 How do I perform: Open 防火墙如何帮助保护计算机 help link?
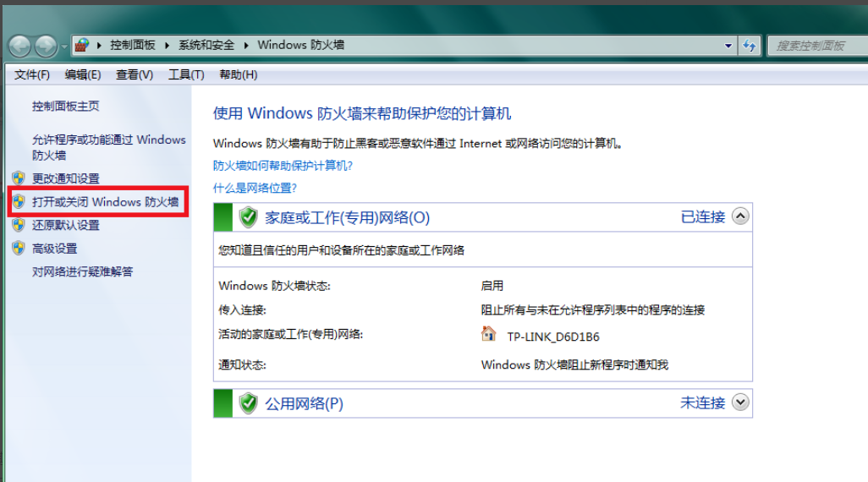pos(283,166)
